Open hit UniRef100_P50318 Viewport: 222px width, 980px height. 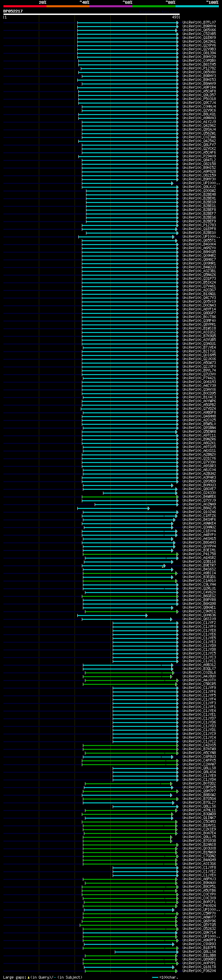199,99
